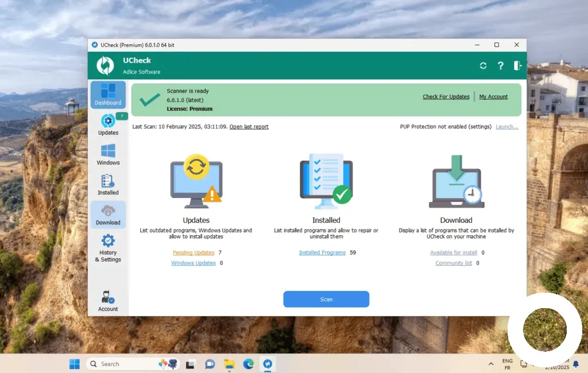Click the Installed checklist monitor illustration

pyautogui.click(x=326, y=181)
